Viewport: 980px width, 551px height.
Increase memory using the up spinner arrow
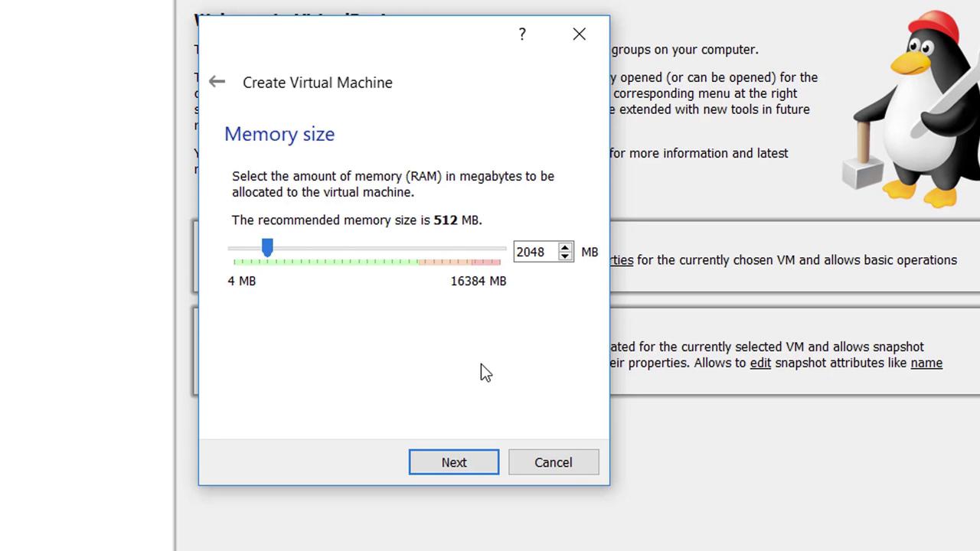(x=565, y=247)
